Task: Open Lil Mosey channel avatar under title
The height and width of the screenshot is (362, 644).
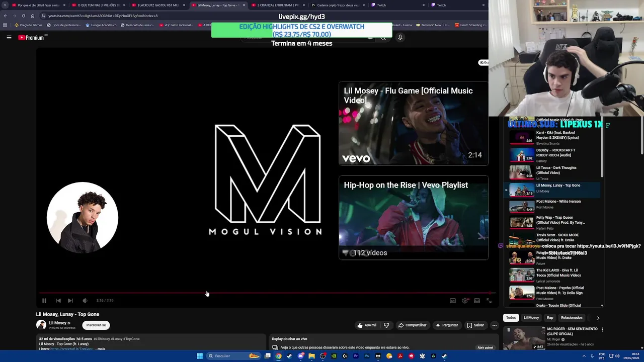Action: coord(41,325)
